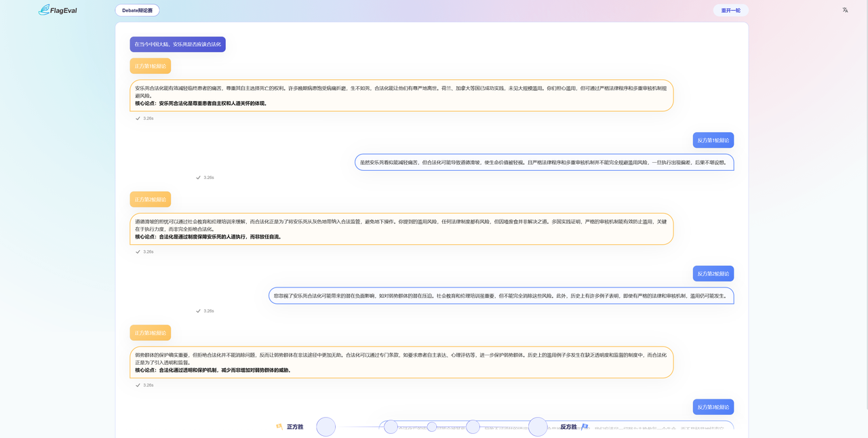Vote 正方胜 using the largest left circle
This screenshot has width=868, height=438.
point(326,426)
